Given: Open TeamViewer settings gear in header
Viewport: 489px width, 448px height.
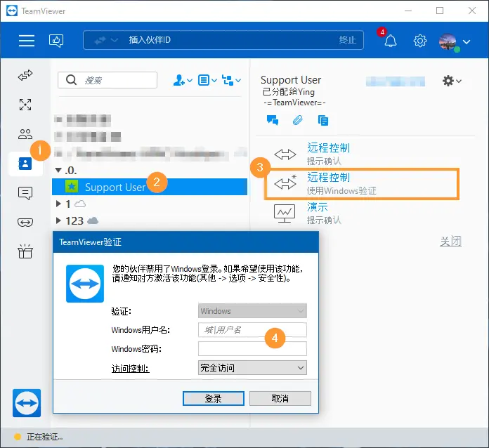Looking at the screenshot, I should click(x=419, y=41).
